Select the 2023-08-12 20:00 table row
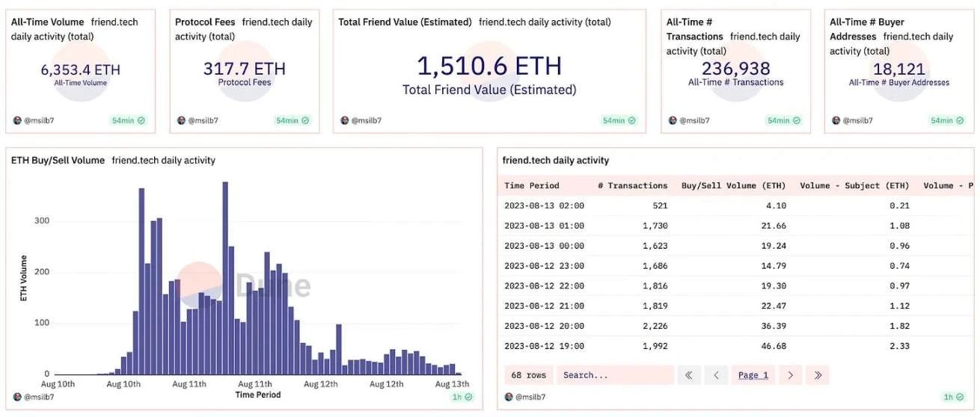The width and height of the screenshot is (980, 417). (673, 326)
